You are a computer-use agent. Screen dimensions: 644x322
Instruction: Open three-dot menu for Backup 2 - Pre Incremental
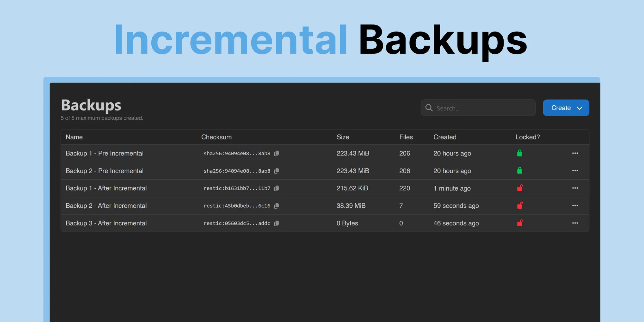tap(575, 171)
